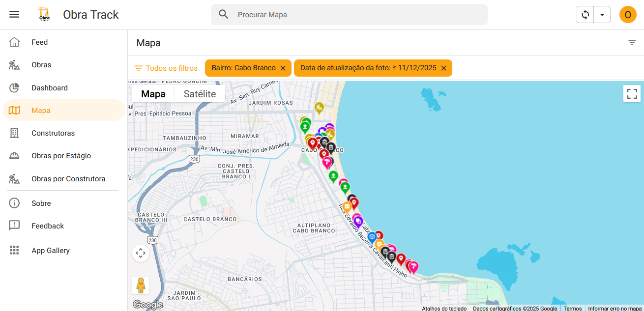
Task: Click the refresh sync icon
Action: [585, 14]
